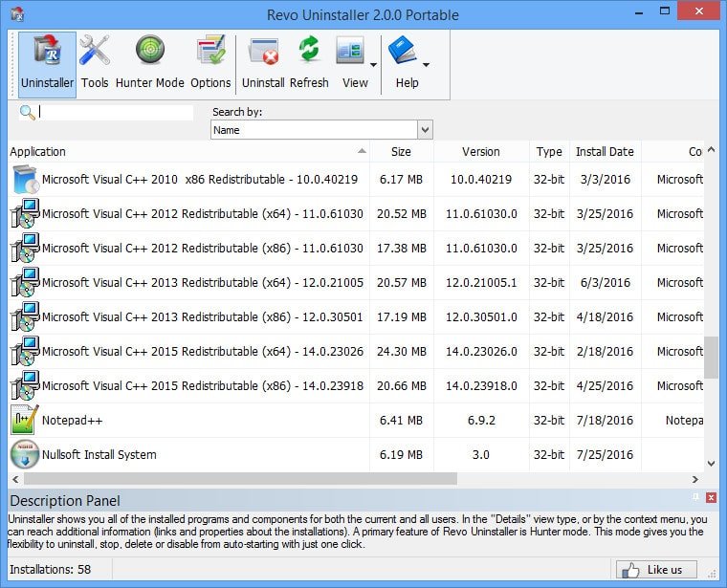Click the 24.30 MB size cell
727x588 pixels.
(402, 351)
